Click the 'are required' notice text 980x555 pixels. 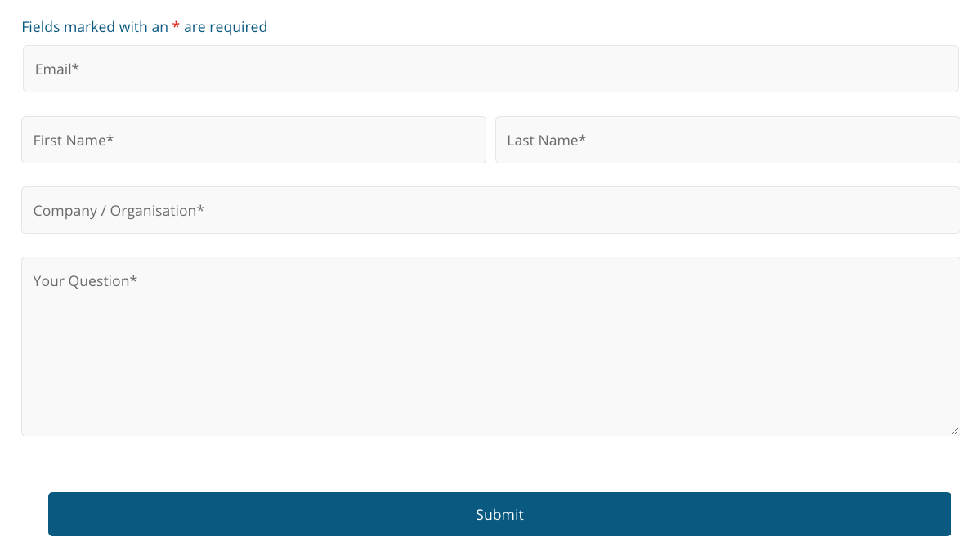[226, 27]
